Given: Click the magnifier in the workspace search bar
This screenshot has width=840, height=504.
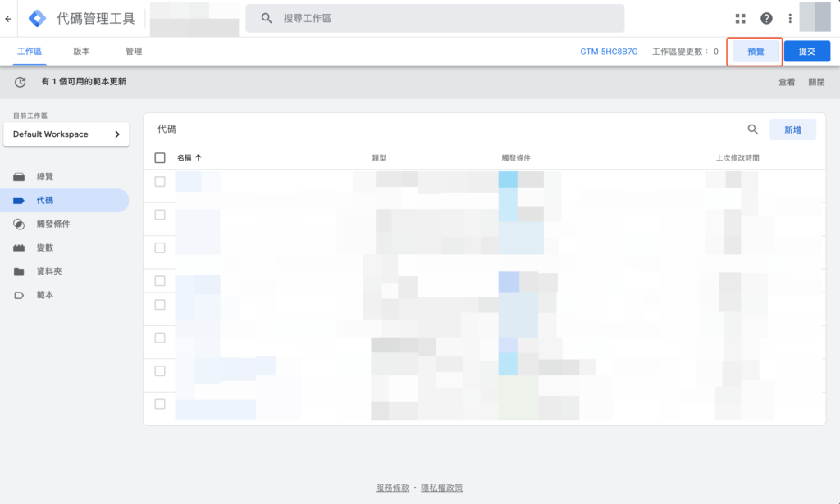Looking at the screenshot, I should (x=267, y=18).
